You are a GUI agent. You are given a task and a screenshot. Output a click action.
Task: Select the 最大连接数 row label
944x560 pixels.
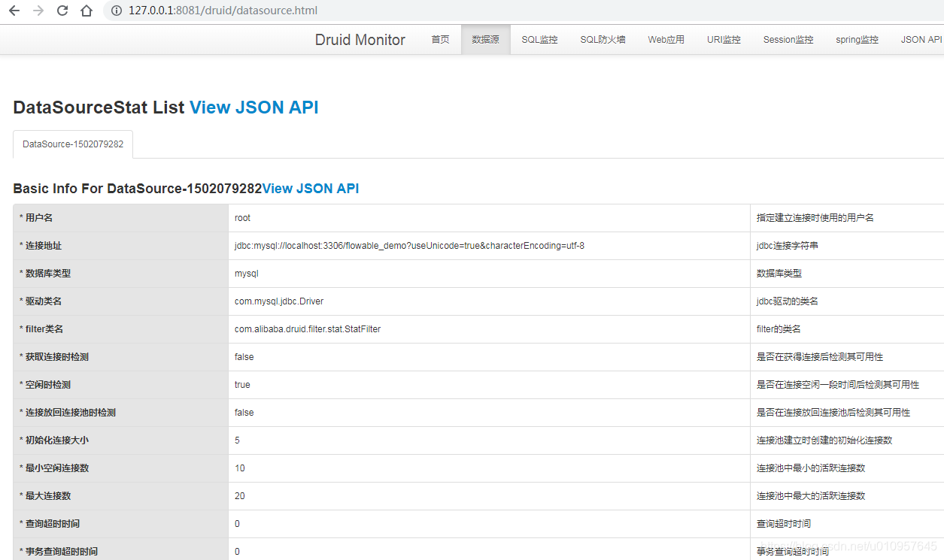pyautogui.click(x=45, y=496)
